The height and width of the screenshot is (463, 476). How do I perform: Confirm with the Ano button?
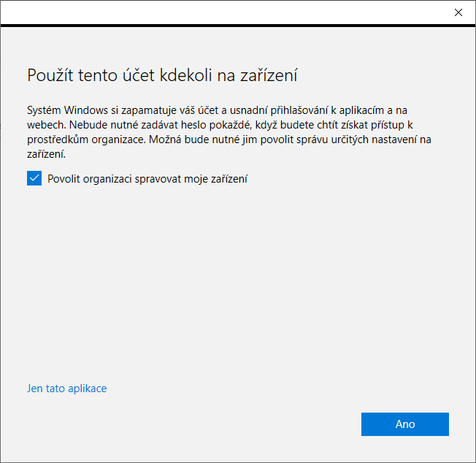pyautogui.click(x=405, y=424)
